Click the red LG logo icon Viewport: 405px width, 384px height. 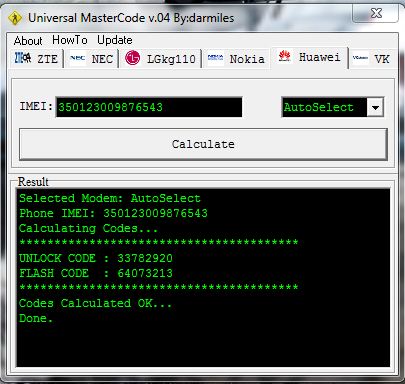coord(132,58)
